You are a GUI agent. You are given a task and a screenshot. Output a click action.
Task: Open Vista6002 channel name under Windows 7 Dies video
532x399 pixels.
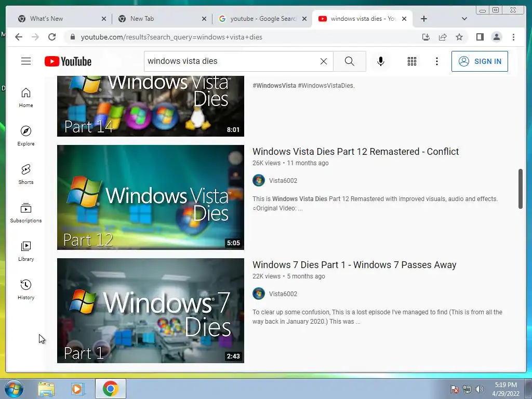coord(283,294)
